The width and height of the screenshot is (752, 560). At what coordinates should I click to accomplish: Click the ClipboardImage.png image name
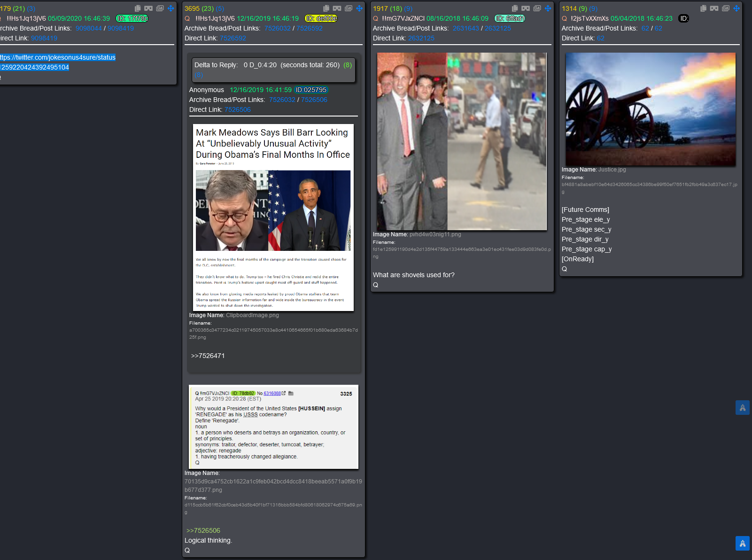[252, 315]
